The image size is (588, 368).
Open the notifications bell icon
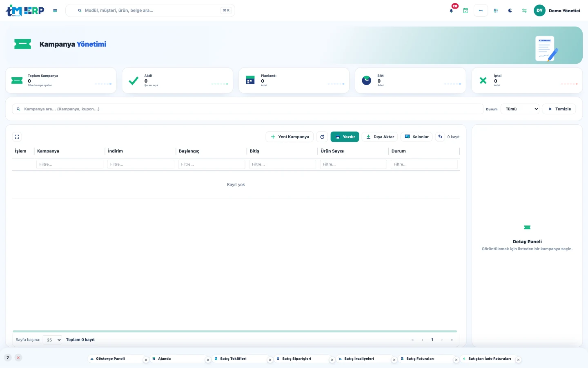point(451,11)
